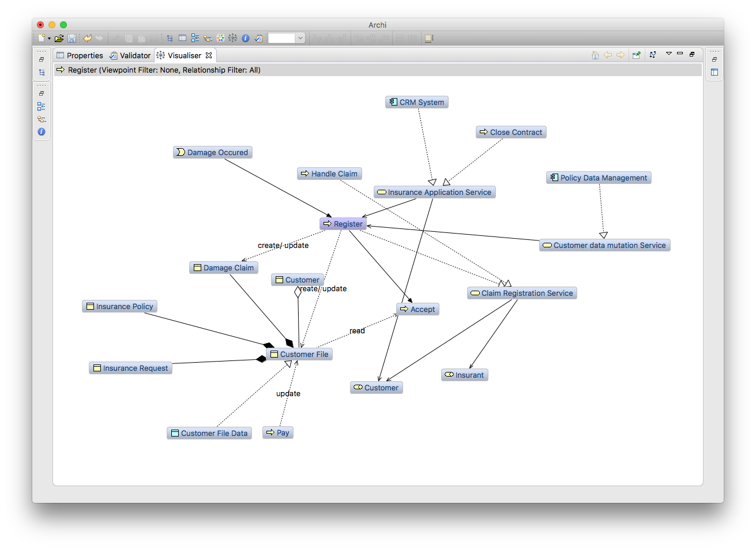Image resolution: width=756 pixels, height=549 pixels.
Task: Select the Damage Claim node
Action: 224,268
